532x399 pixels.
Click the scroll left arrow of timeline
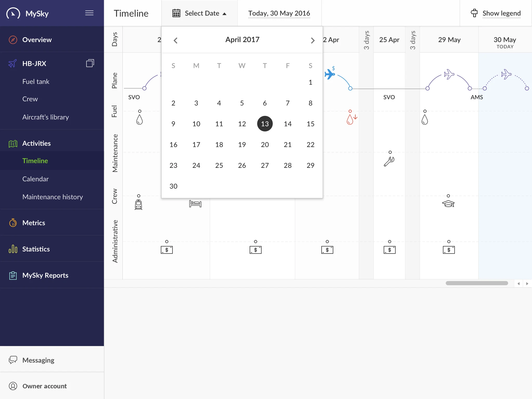(x=518, y=283)
